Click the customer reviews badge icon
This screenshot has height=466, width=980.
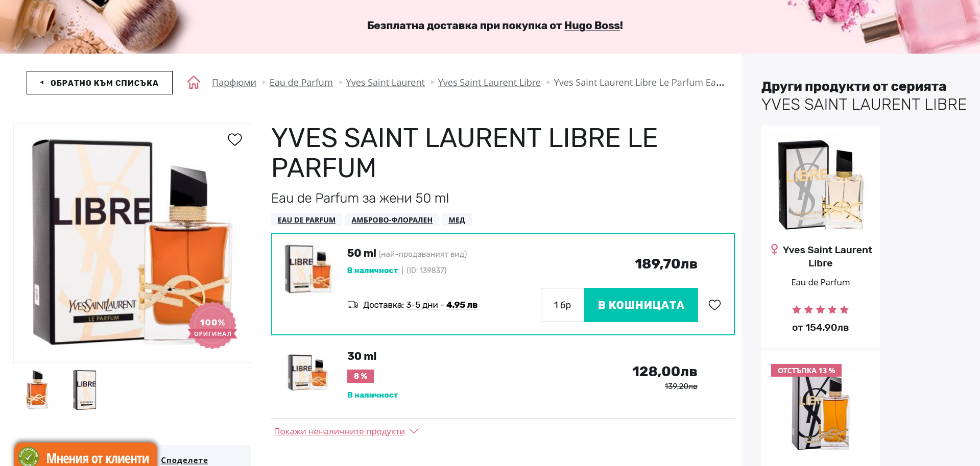pos(29,456)
